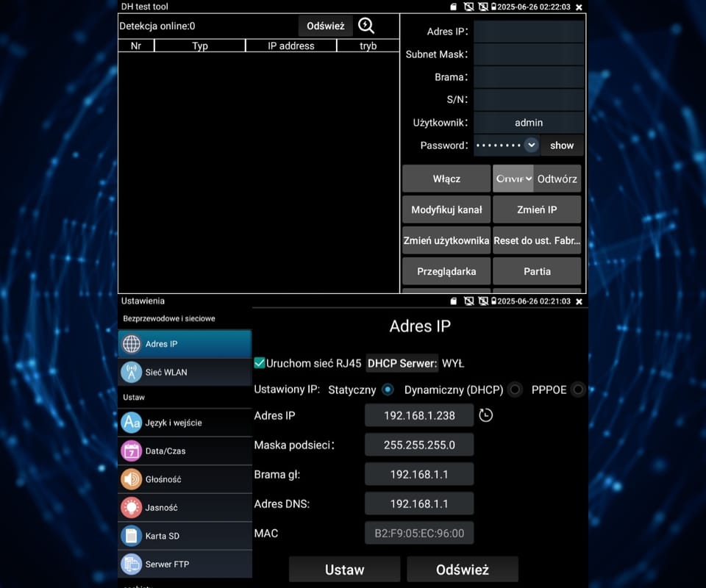
Task: Open Język i wejście settings icon
Action: click(x=132, y=423)
